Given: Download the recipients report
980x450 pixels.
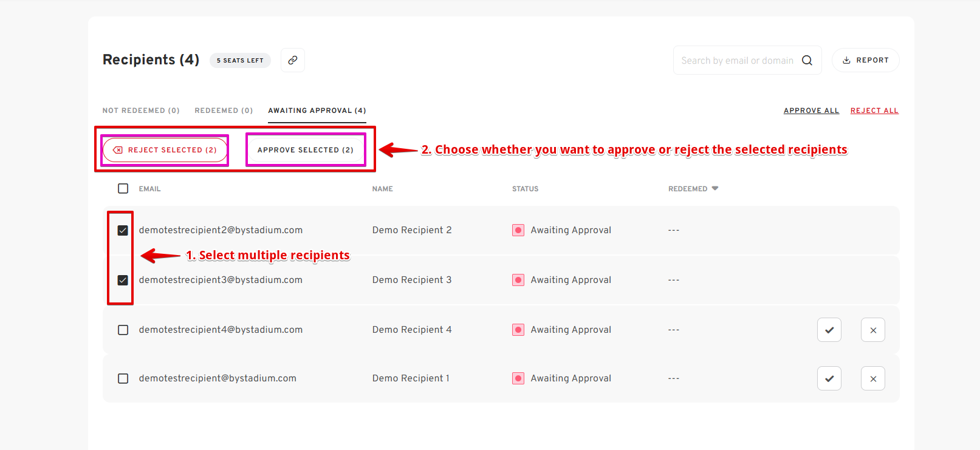Looking at the screenshot, I should [x=865, y=60].
